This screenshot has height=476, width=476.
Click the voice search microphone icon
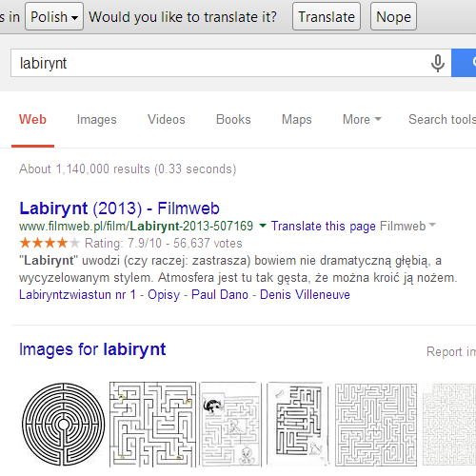point(438,63)
